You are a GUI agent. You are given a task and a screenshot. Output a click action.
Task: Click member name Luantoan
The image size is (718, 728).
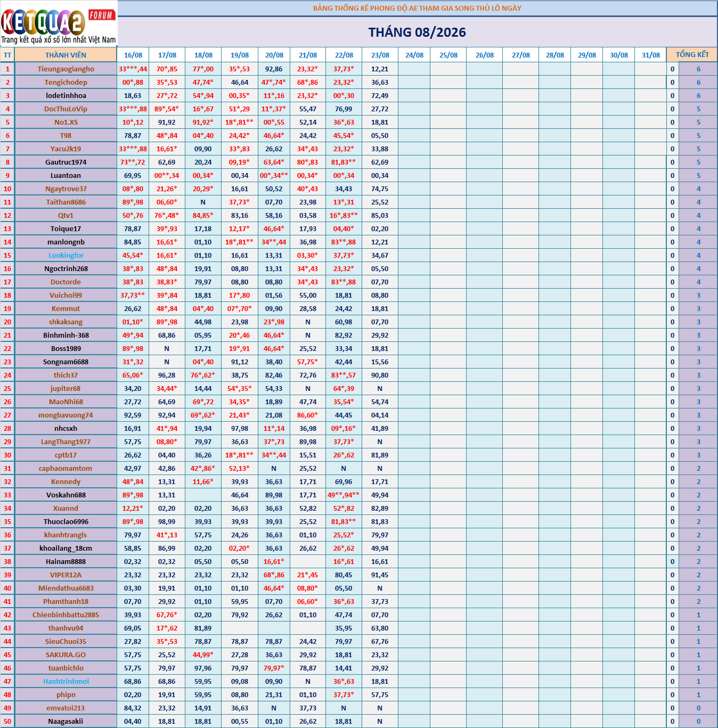66,175
